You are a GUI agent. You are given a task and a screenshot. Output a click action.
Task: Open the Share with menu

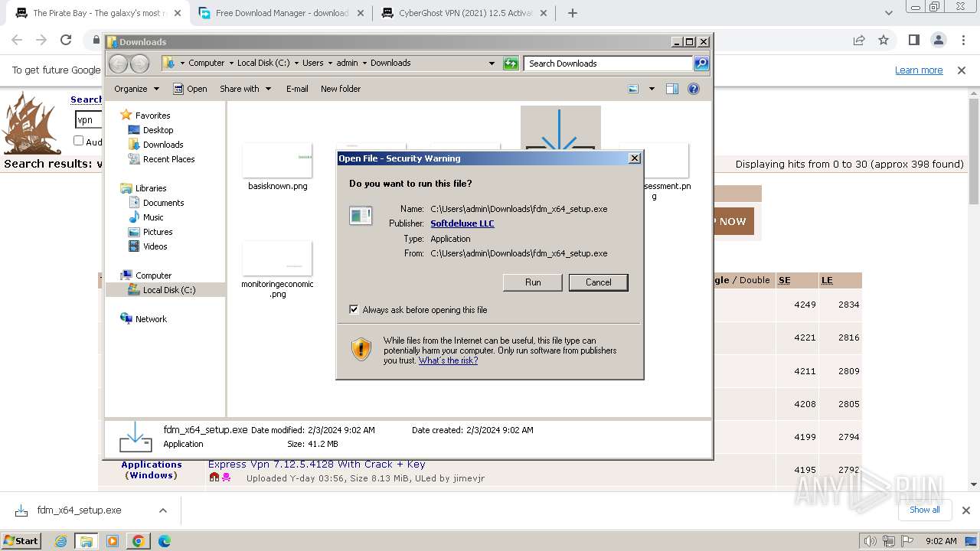pyautogui.click(x=245, y=89)
